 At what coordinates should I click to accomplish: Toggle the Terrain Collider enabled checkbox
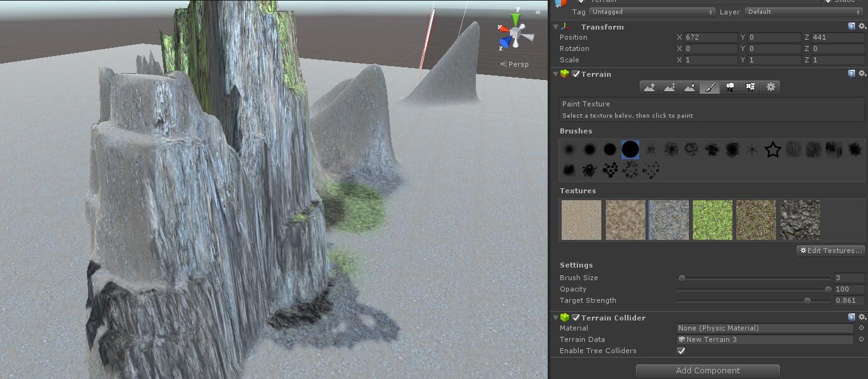point(576,318)
